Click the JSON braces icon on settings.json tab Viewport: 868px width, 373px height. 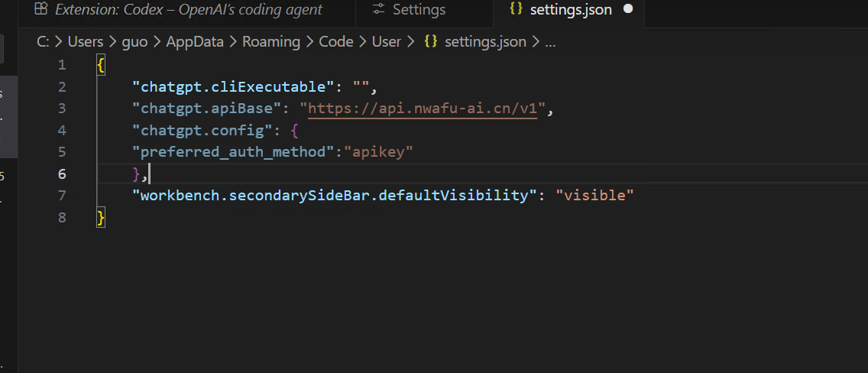(516, 10)
